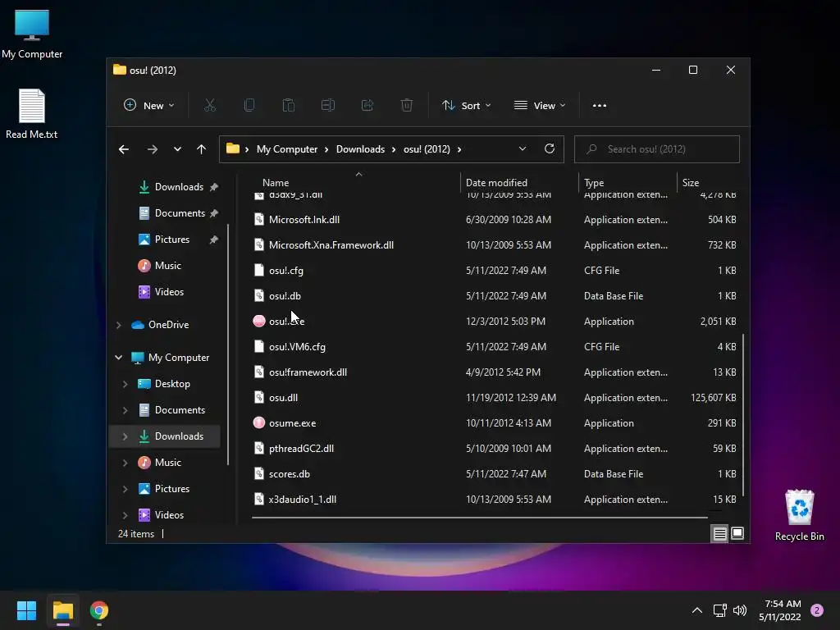Image resolution: width=840 pixels, height=630 pixels.
Task: Select the file osu!framework.dll
Action: coord(308,372)
